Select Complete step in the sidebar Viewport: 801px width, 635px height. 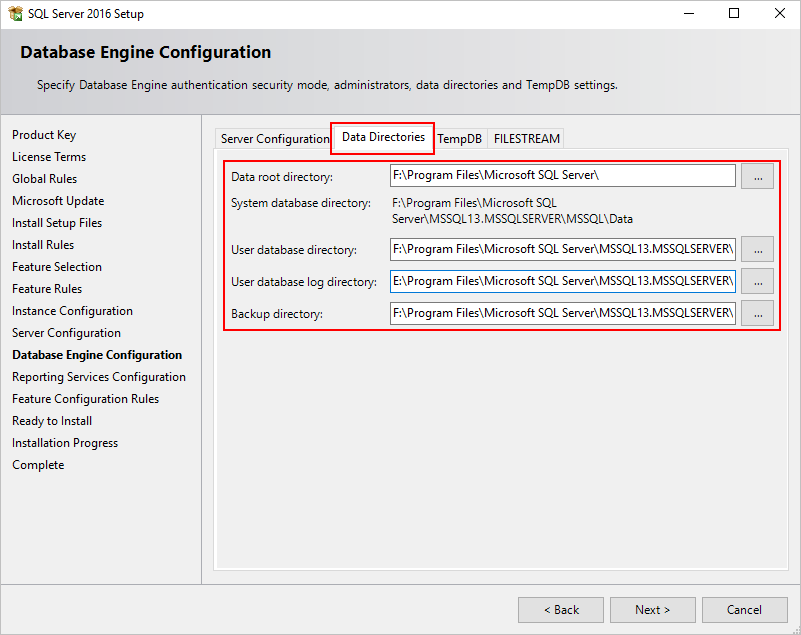(x=38, y=465)
